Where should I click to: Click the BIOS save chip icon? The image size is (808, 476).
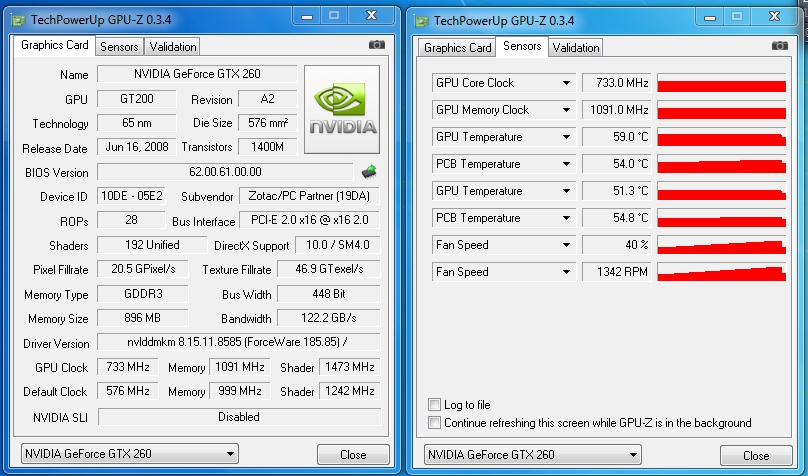[369, 172]
